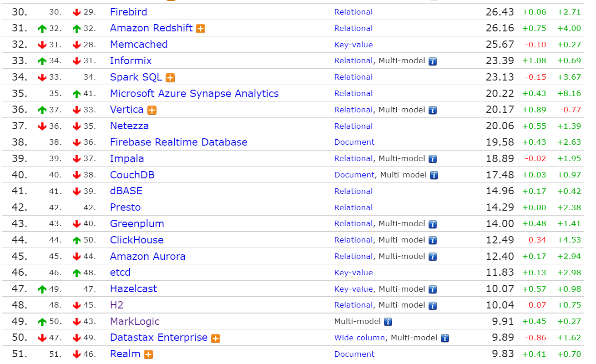
Task: Open the Memcached database page
Action: coord(139,45)
